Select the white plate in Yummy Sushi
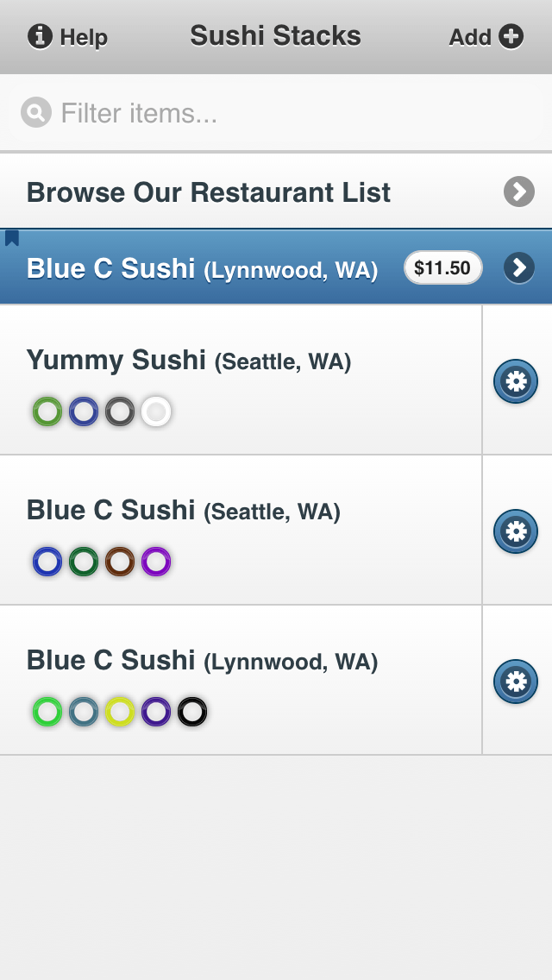Screen dimensions: 552x980 coord(156,412)
